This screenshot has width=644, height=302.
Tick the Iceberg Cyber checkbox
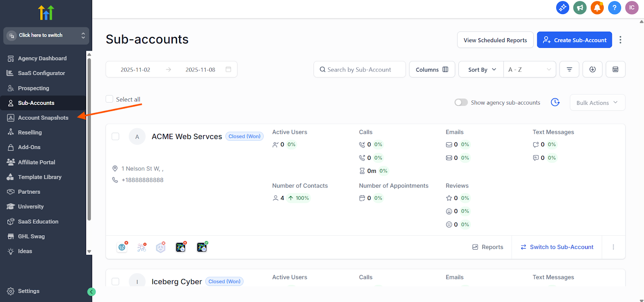coord(116,281)
